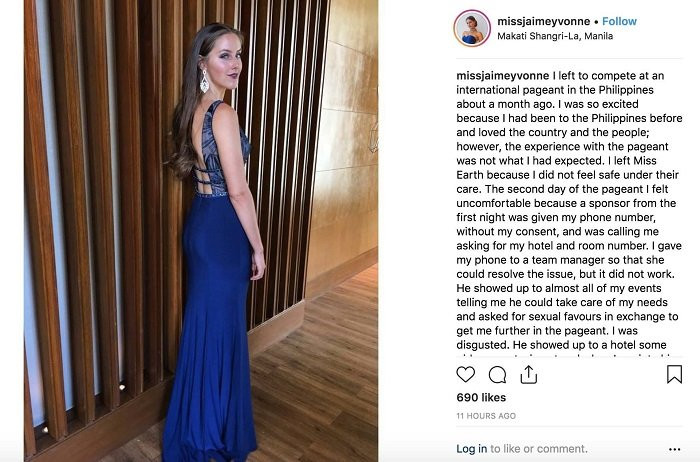Open the Makati Shangri-La, Manila location
Viewport: 700px width, 462px height.
[x=558, y=36]
